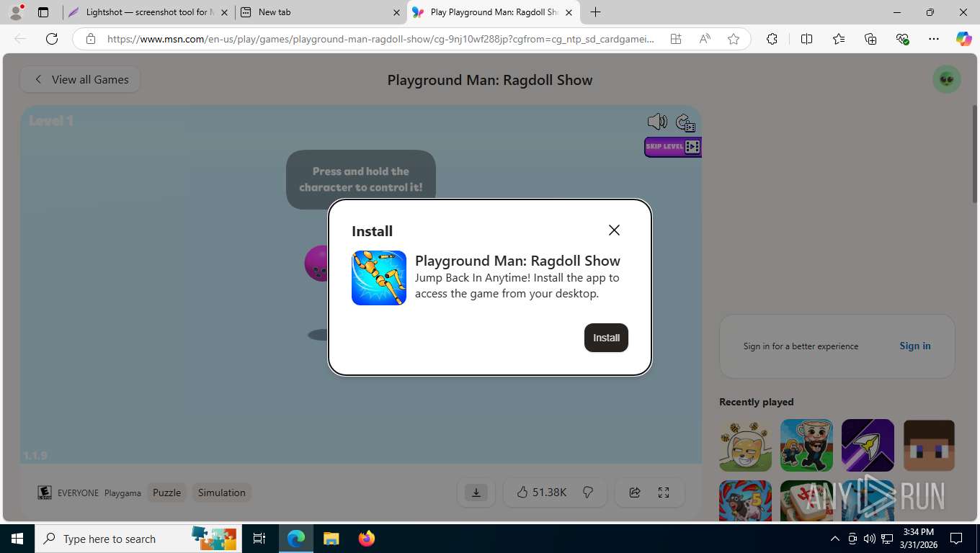Open the green alien profile avatar

947,79
